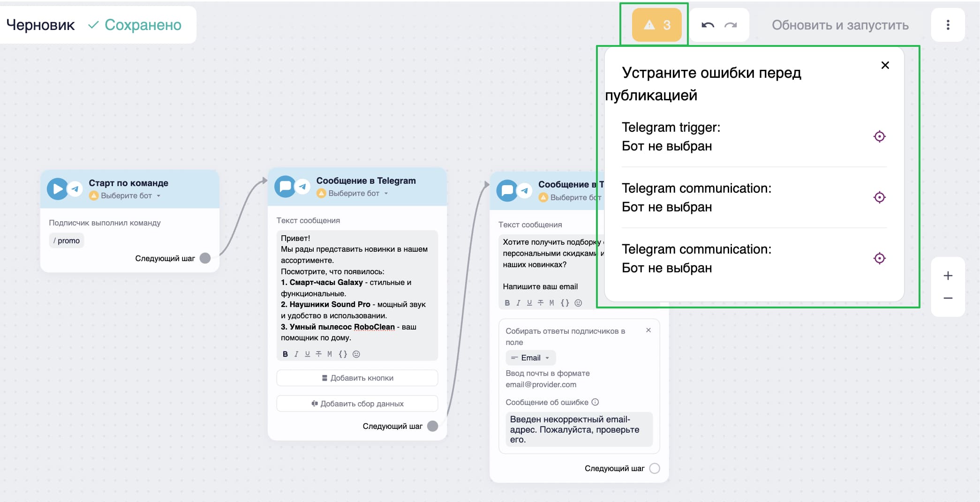This screenshot has height=502, width=980.
Task: Locate the last Telegram communication error
Action: tap(879, 258)
